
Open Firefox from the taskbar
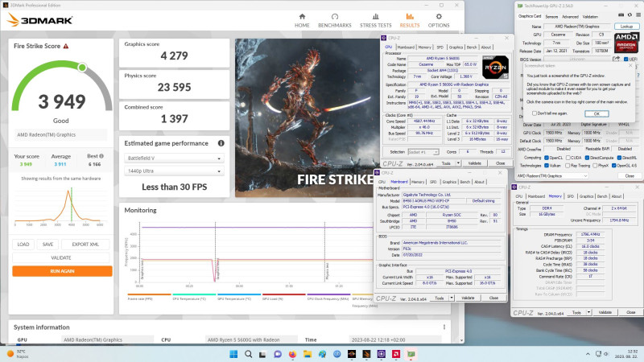(x=292, y=354)
